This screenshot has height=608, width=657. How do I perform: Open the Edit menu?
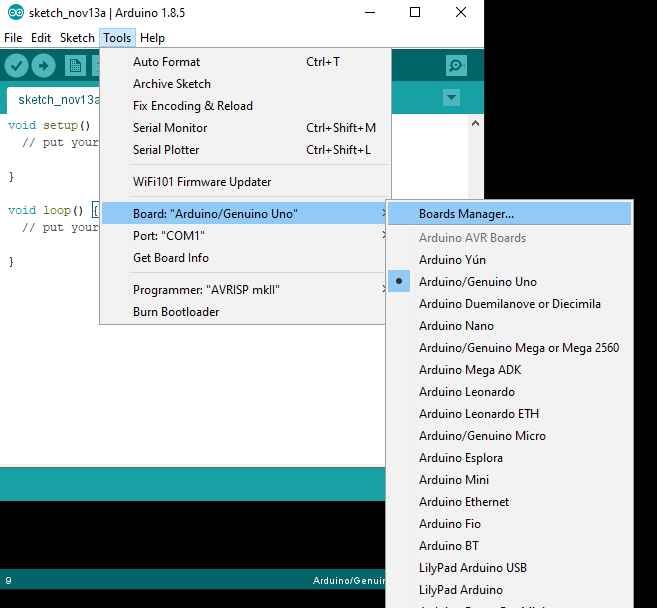click(x=41, y=38)
